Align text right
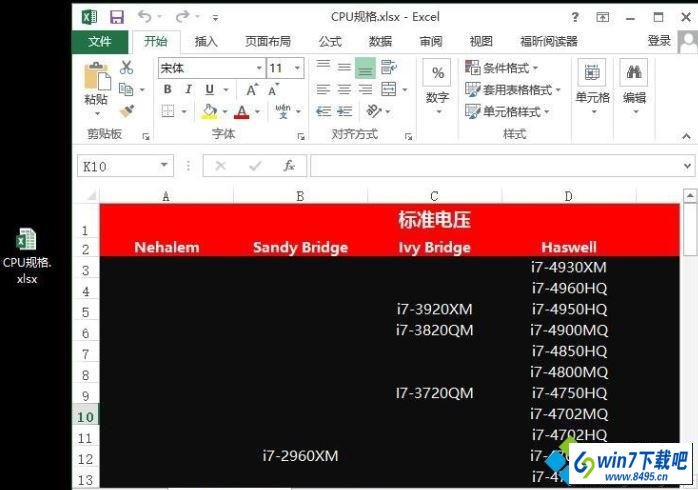This screenshot has width=698, height=490. pos(365,89)
